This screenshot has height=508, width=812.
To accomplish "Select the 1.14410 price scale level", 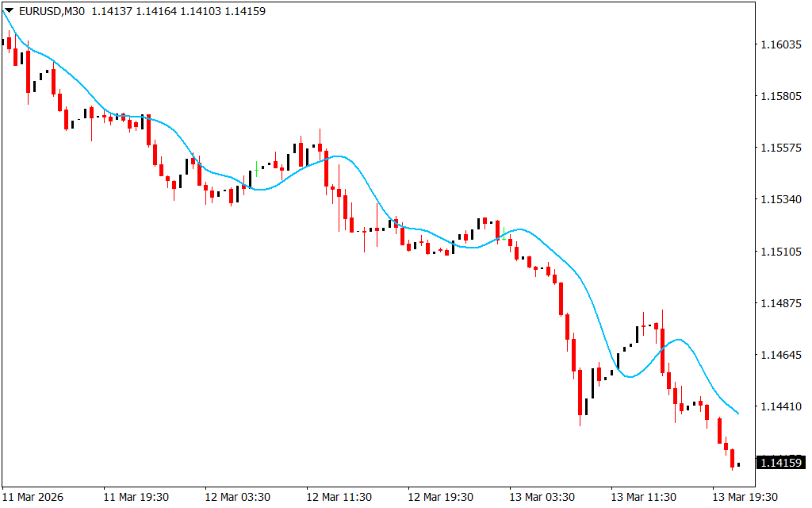I will click(x=780, y=406).
